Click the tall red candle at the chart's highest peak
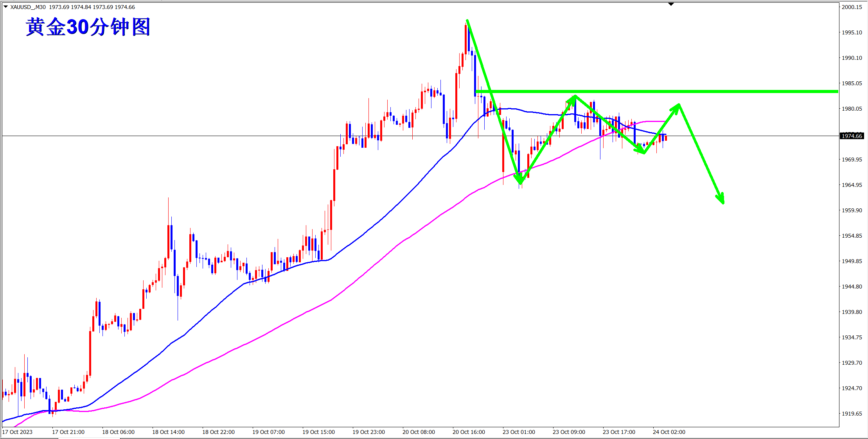 click(466, 39)
